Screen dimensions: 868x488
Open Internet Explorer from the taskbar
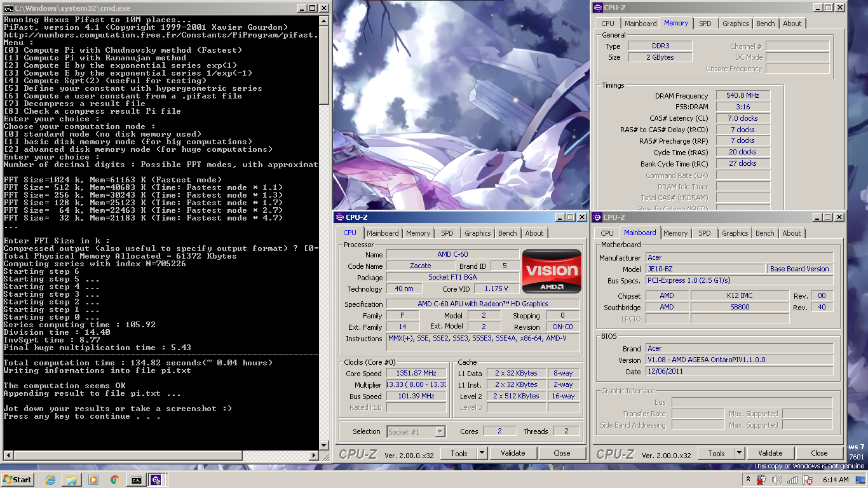(51, 480)
